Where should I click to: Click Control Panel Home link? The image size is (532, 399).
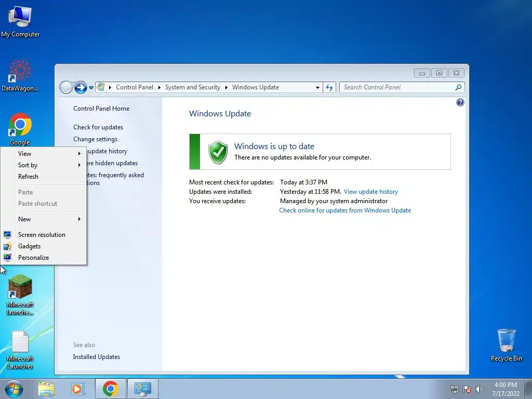(101, 109)
